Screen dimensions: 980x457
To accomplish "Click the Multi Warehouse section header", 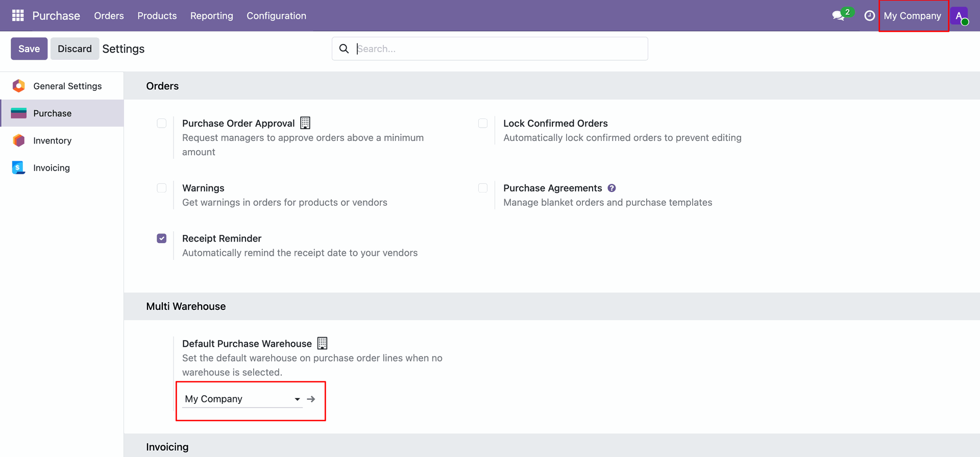I will pos(186,306).
